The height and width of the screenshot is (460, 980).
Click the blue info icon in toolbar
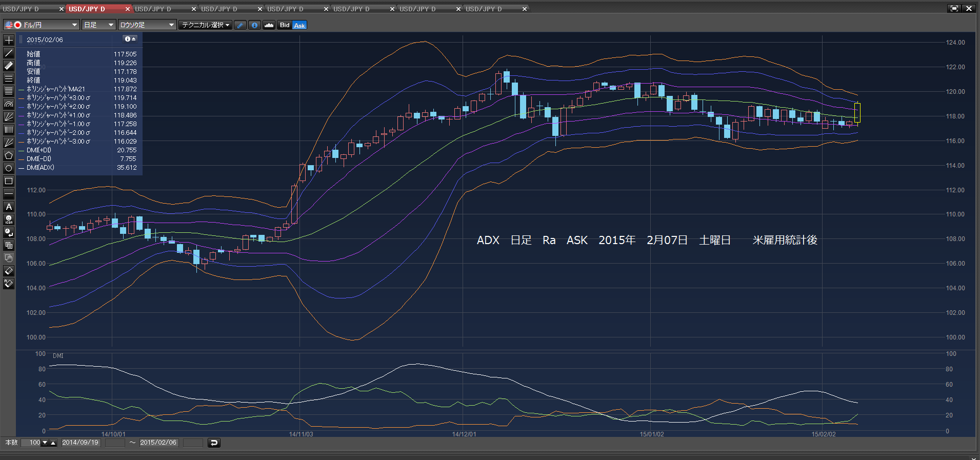point(254,25)
